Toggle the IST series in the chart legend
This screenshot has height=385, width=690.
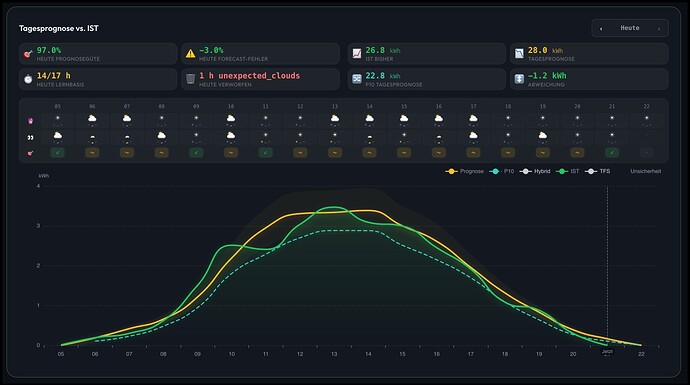point(568,171)
